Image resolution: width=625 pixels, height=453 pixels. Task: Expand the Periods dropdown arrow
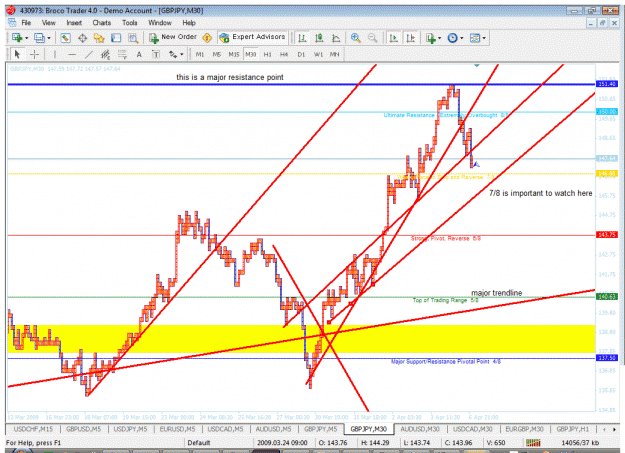tap(462, 38)
